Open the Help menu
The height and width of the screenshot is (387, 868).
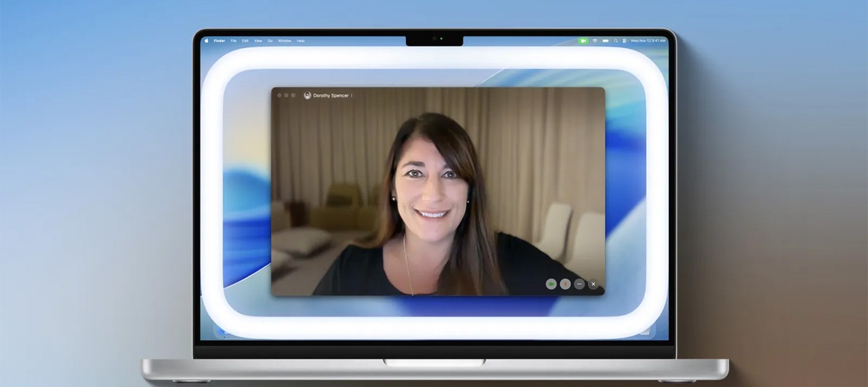coord(301,41)
